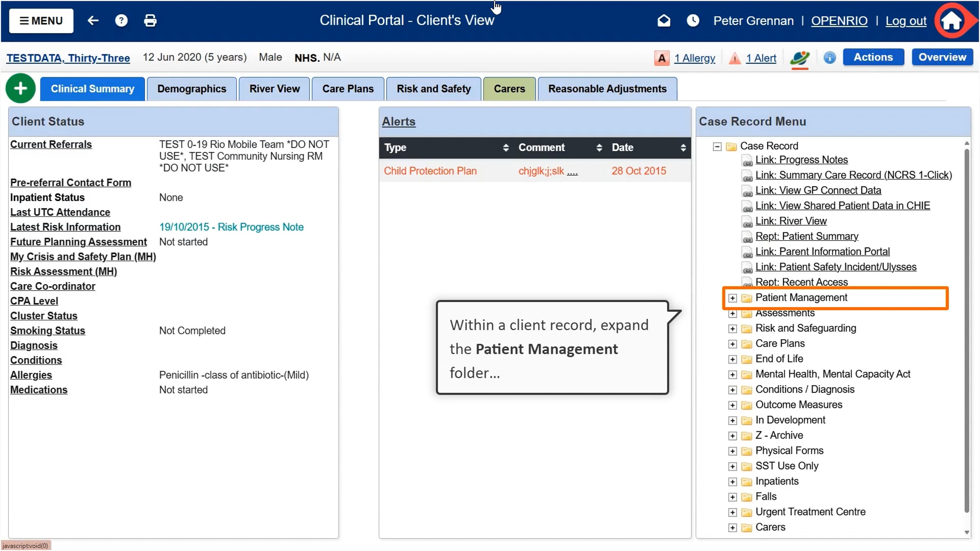The image size is (980, 551).
Task: Expand the Patient Management folder
Action: click(x=733, y=298)
